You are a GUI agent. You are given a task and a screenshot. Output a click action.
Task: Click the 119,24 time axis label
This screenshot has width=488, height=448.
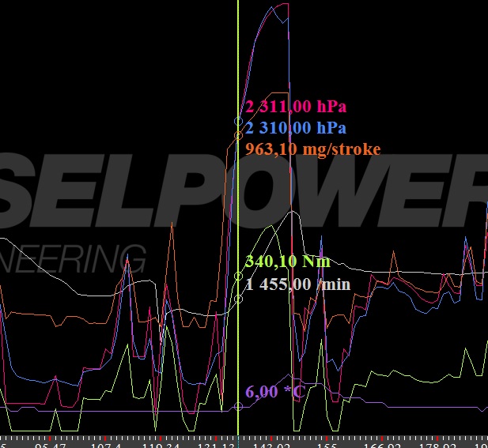click(x=161, y=445)
